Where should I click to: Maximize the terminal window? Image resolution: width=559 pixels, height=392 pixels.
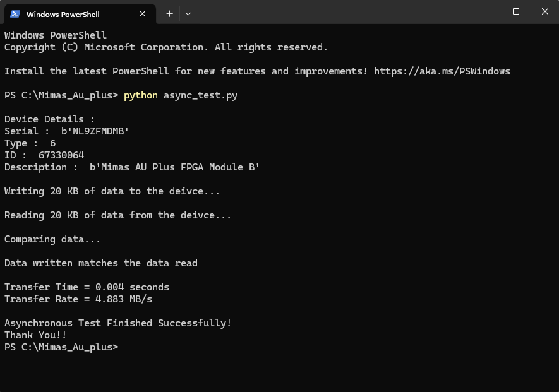point(516,11)
